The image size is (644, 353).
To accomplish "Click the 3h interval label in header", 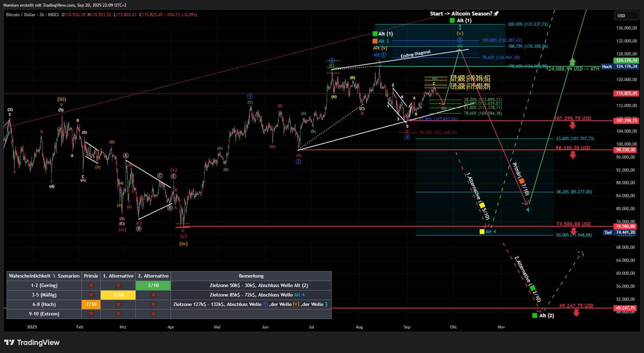I will point(42,15).
